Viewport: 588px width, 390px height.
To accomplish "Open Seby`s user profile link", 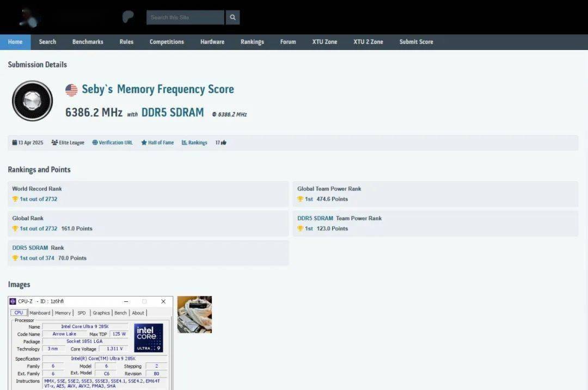I will coord(97,89).
